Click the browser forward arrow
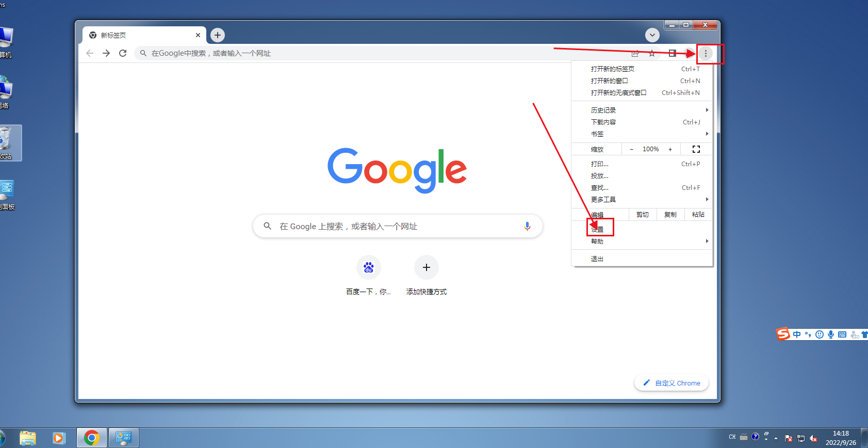 [106, 53]
